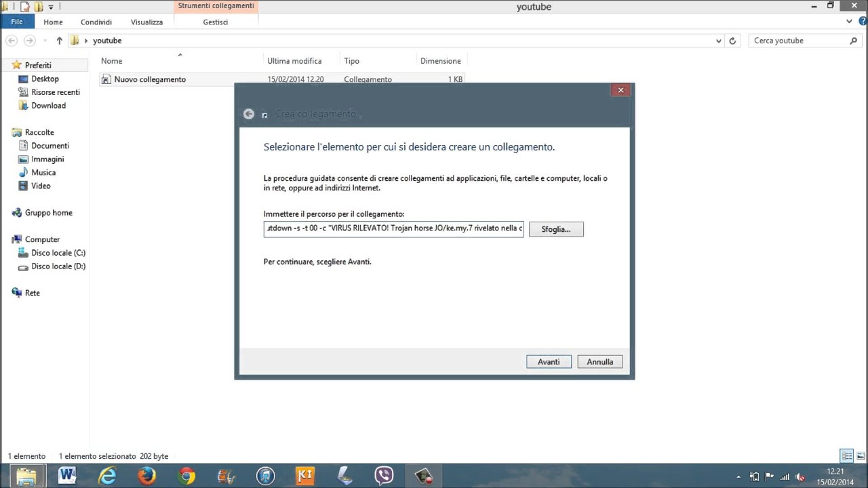Sort by Tipo column header
Viewport: 868px width, 488px height.
point(351,61)
